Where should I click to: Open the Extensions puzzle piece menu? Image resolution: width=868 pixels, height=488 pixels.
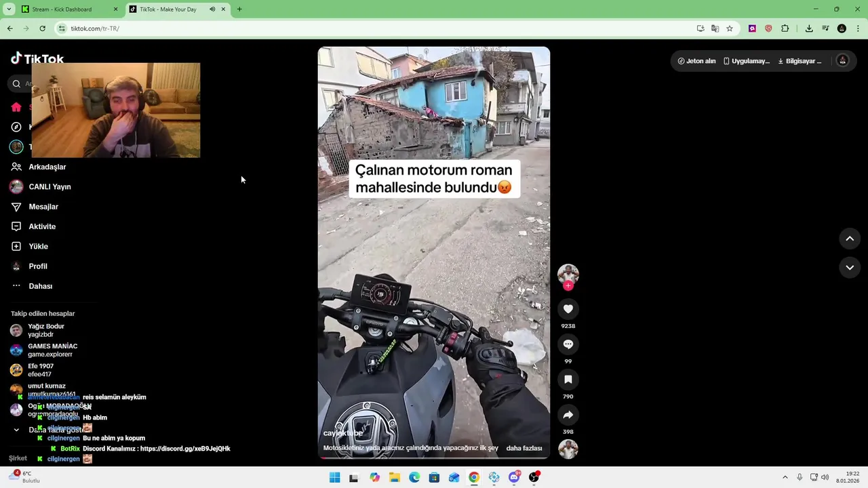785,28
